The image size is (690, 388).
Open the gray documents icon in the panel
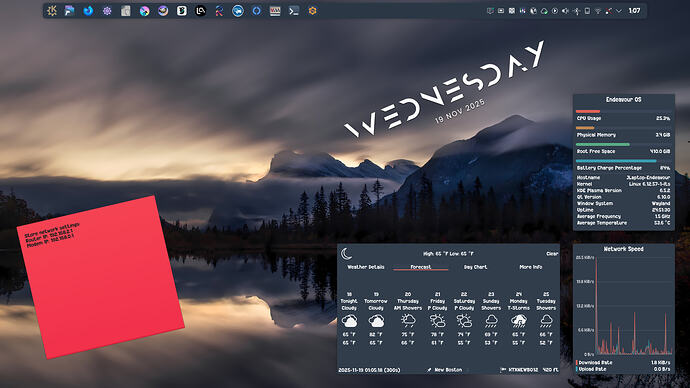pyautogui.click(x=126, y=11)
